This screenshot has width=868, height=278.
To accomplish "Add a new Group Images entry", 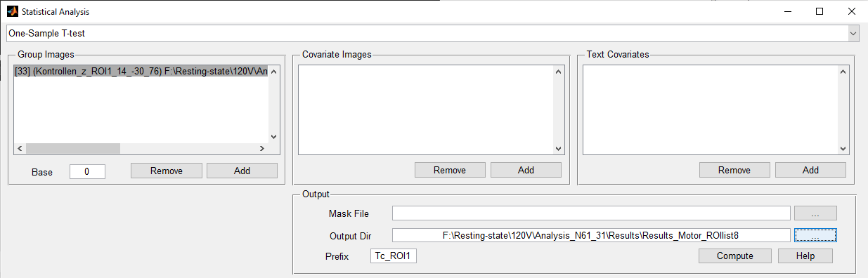I will coord(242,171).
